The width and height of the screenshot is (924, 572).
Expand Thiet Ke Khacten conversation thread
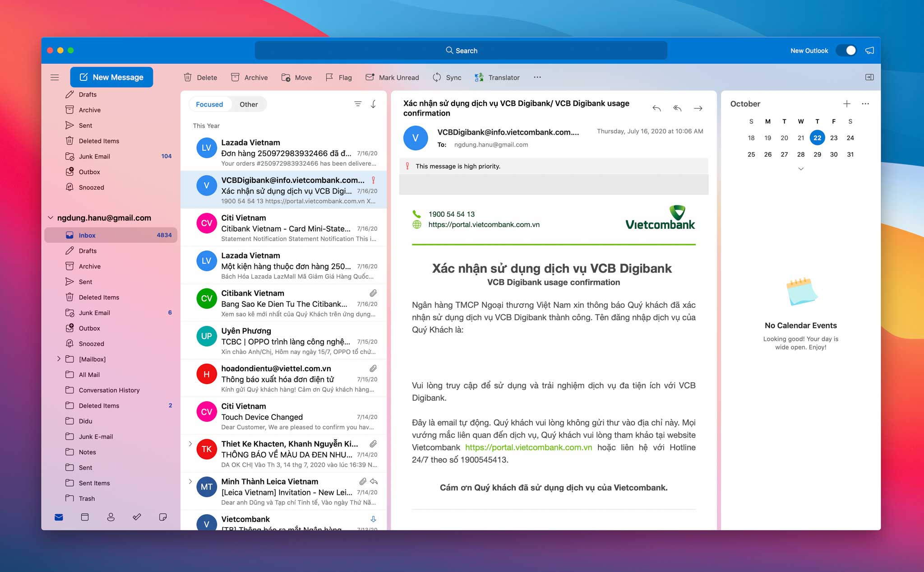[190, 444]
